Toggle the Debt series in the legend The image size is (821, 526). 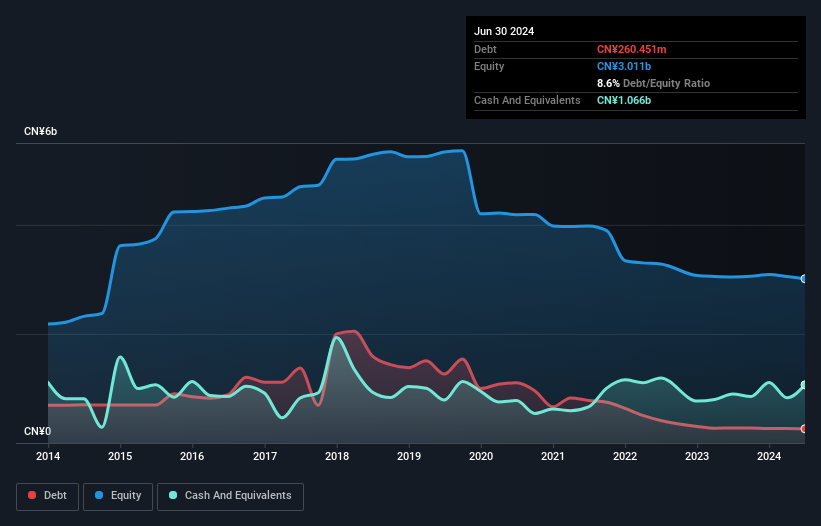[47, 496]
